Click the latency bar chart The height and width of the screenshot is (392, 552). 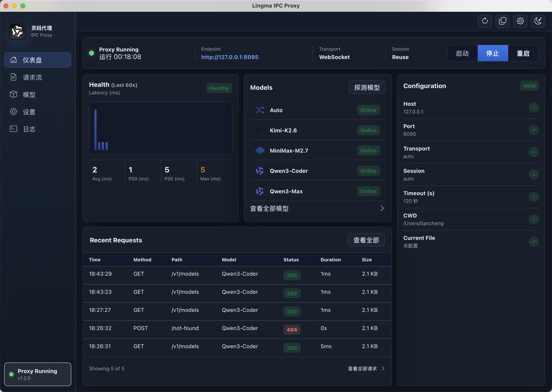(x=161, y=128)
